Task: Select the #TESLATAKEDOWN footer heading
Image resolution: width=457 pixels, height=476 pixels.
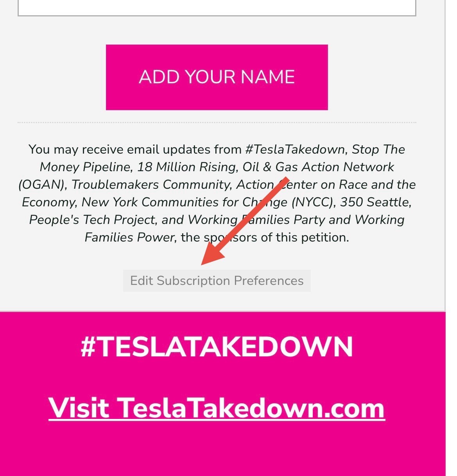Action: (x=217, y=347)
